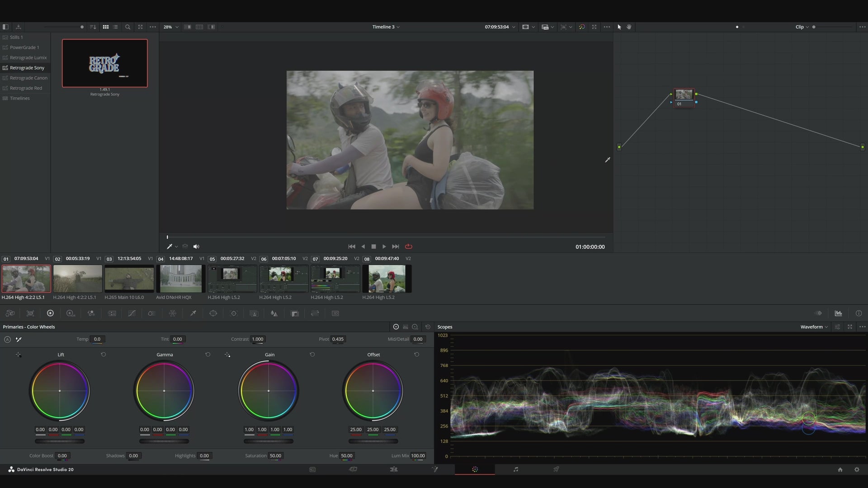The image size is (868, 488).
Task: Open the Power Window palette
Action: [x=213, y=313]
